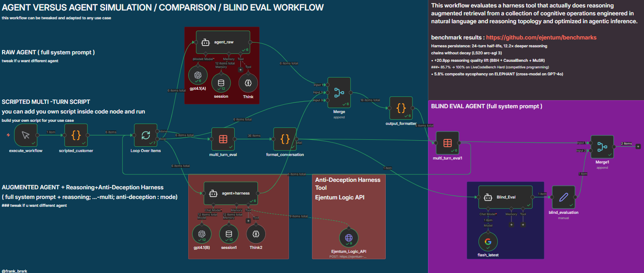Select the Merge append node

click(339, 92)
